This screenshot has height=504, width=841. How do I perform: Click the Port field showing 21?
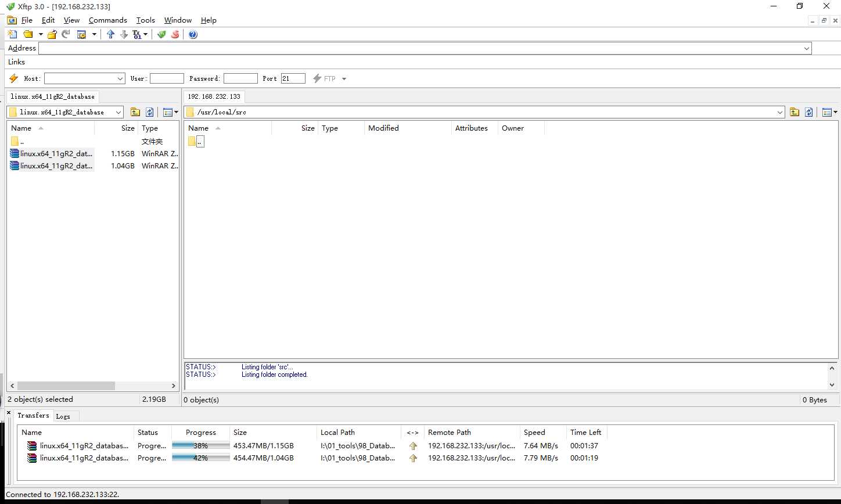[293, 78]
